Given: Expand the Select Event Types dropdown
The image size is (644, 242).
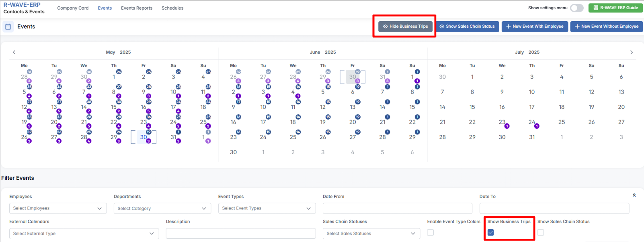Looking at the screenshot, I should [x=267, y=208].
